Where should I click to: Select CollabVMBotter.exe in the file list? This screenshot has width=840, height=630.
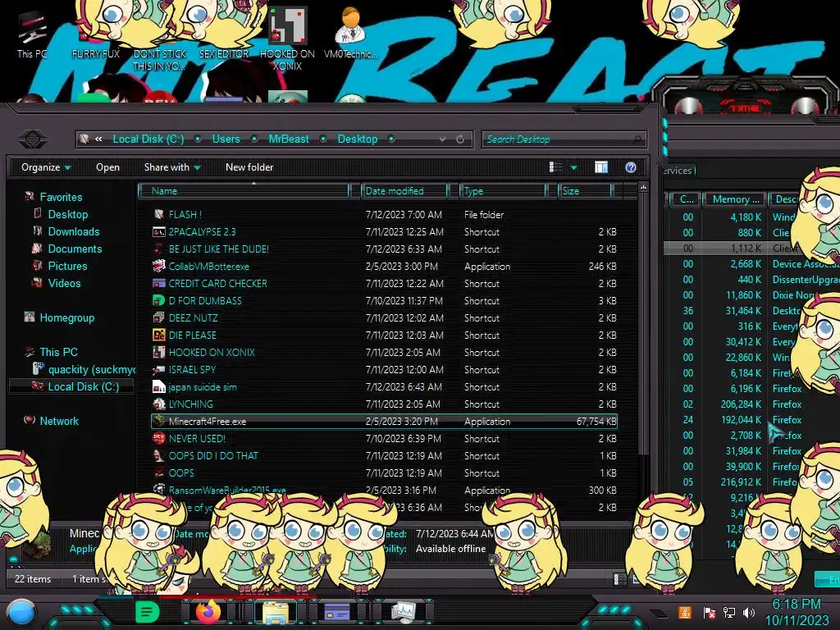[x=209, y=267]
